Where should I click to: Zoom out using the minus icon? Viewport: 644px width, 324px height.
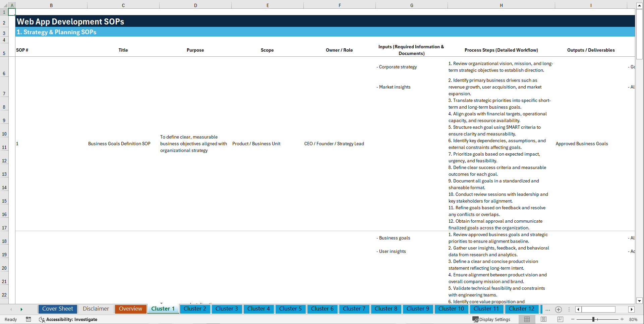[x=573, y=319]
